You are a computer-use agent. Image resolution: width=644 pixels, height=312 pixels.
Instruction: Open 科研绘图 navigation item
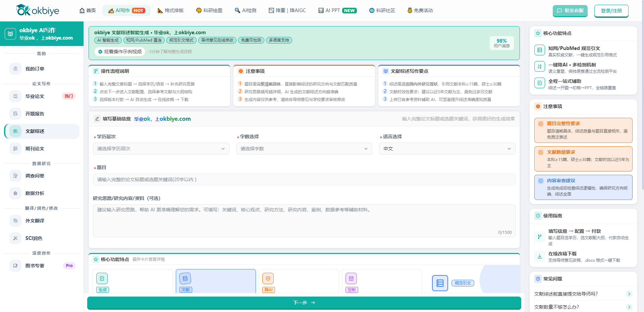coord(209,10)
